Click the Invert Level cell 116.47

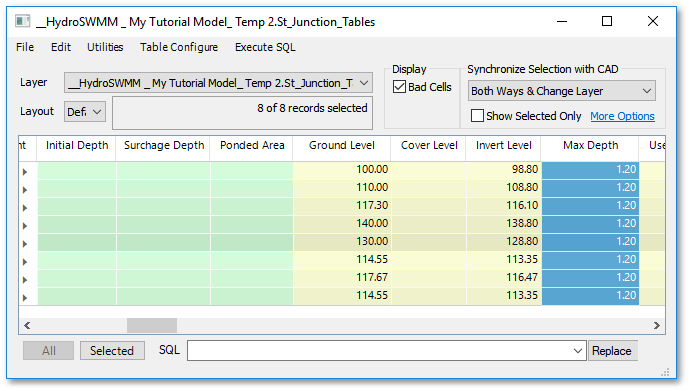pyautogui.click(x=504, y=279)
